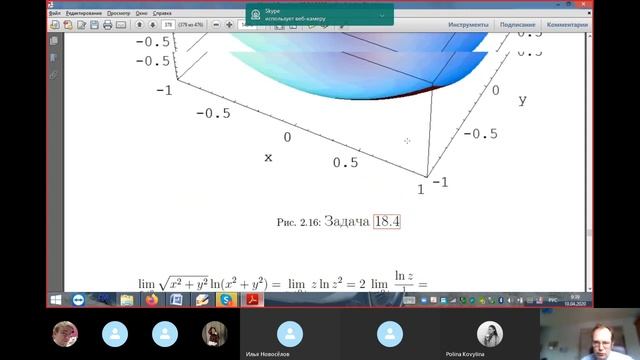Open the on-screen keyboard tray icon
The width and height of the screenshot is (640, 360).
(409, 300)
